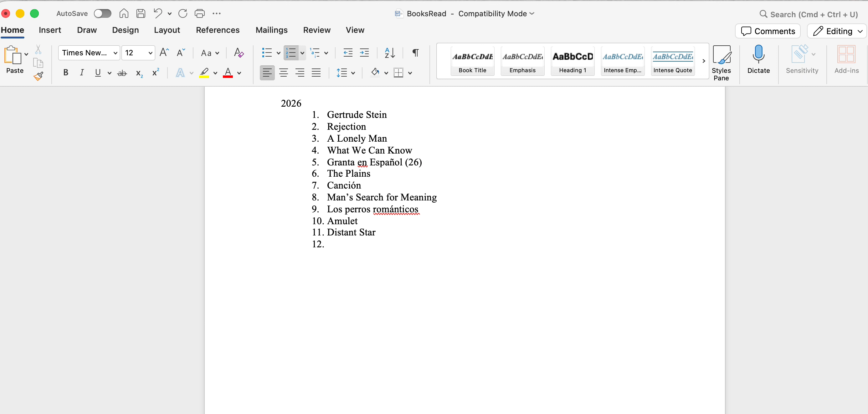The height and width of the screenshot is (414, 868).
Task: Toggle show paragraph marks
Action: (x=415, y=53)
